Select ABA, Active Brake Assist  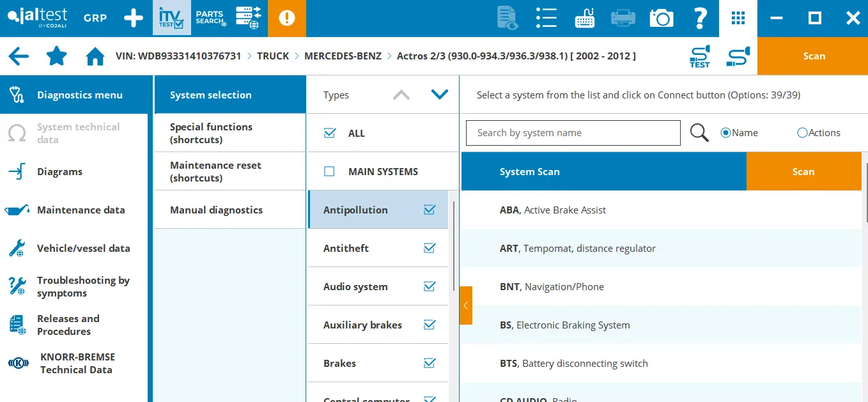(662, 210)
